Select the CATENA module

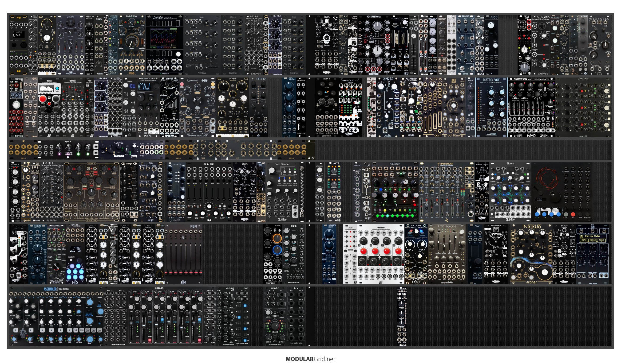pos(132,150)
